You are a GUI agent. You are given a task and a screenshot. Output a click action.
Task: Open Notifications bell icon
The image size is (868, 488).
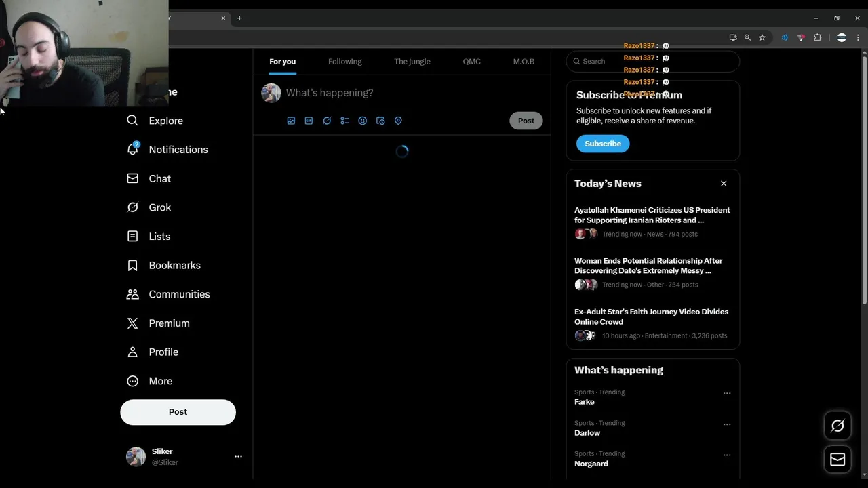[132, 149]
